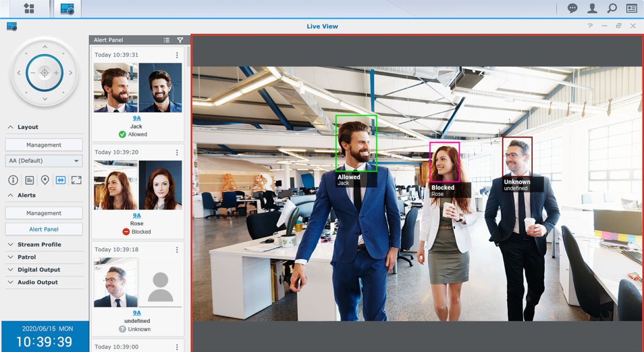Open the user account icon
644x352 pixels.
[592, 8]
